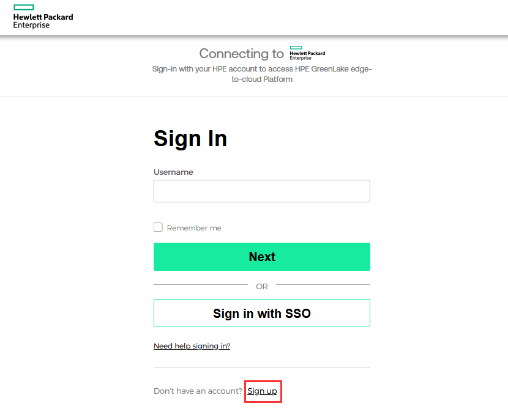Click the HPE GreenLake sign-in description text
The image size is (508, 420).
point(262,74)
